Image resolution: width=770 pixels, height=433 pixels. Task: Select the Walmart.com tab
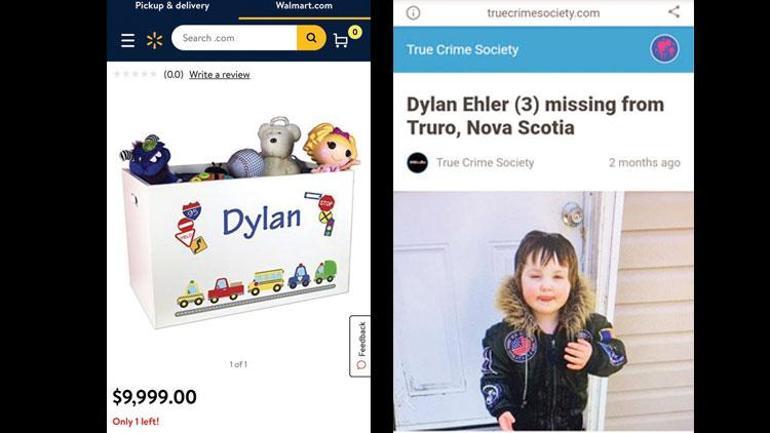304,6
